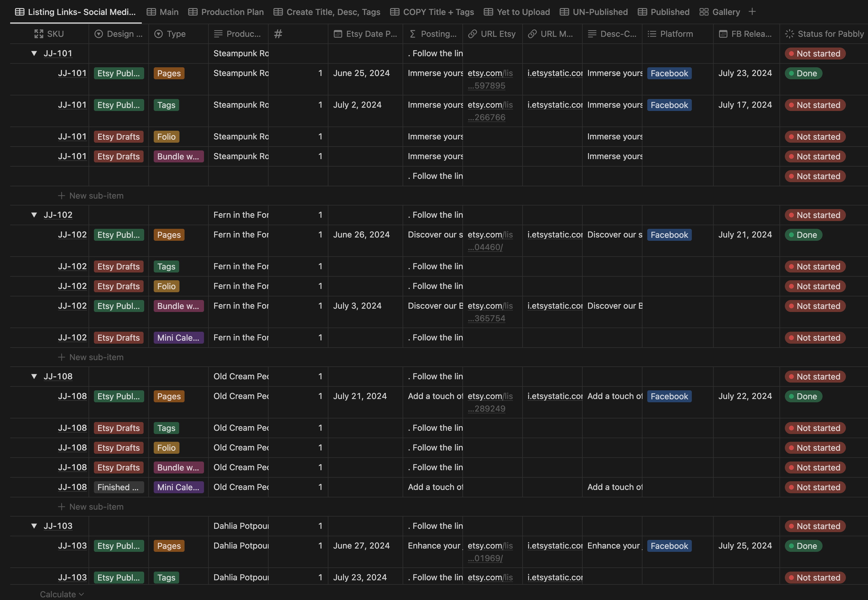Collapse the JJ-101 group

[x=34, y=53]
